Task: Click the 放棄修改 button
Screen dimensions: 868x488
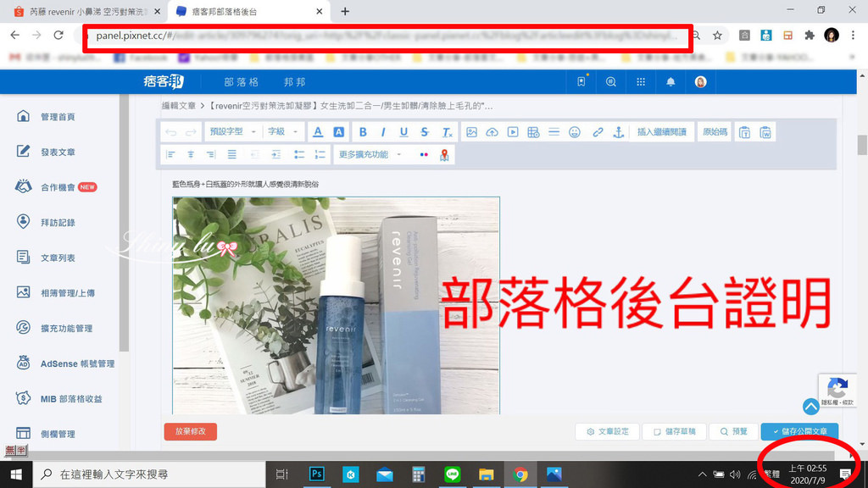Action: click(191, 431)
